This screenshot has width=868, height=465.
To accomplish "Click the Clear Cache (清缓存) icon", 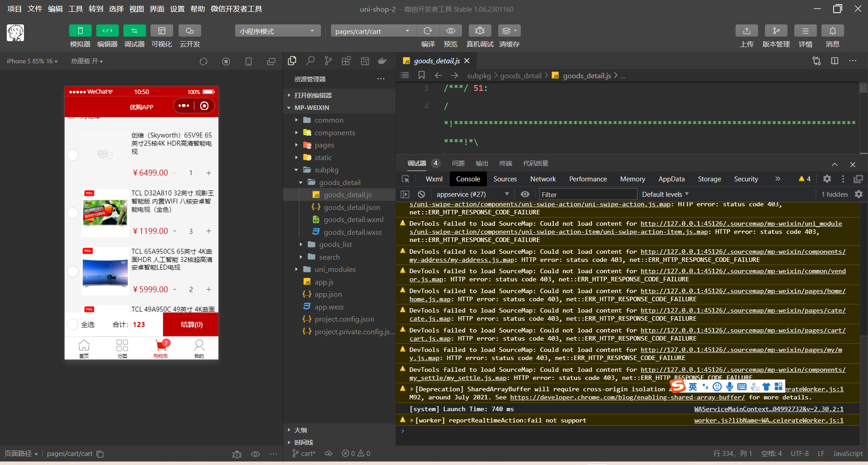I will (509, 31).
